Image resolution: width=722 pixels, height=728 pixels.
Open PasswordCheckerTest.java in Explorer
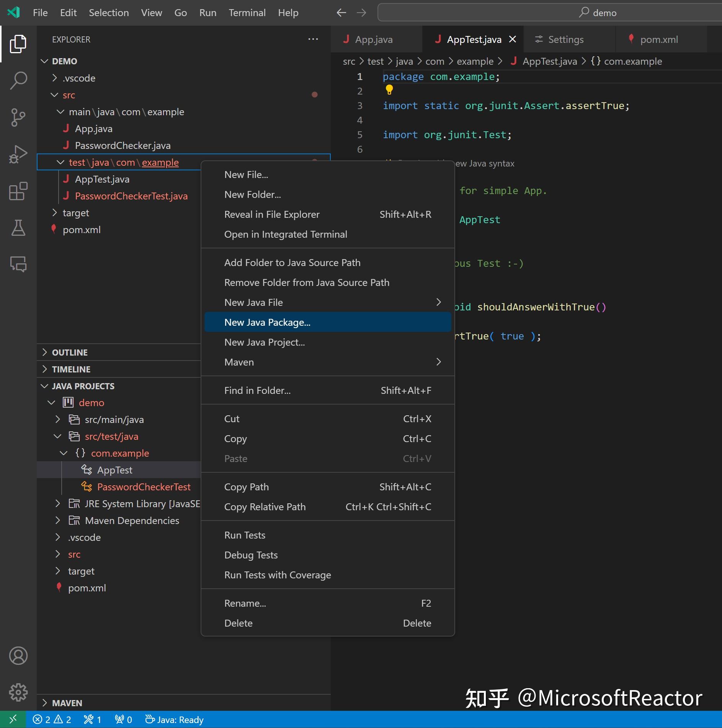click(x=131, y=196)
